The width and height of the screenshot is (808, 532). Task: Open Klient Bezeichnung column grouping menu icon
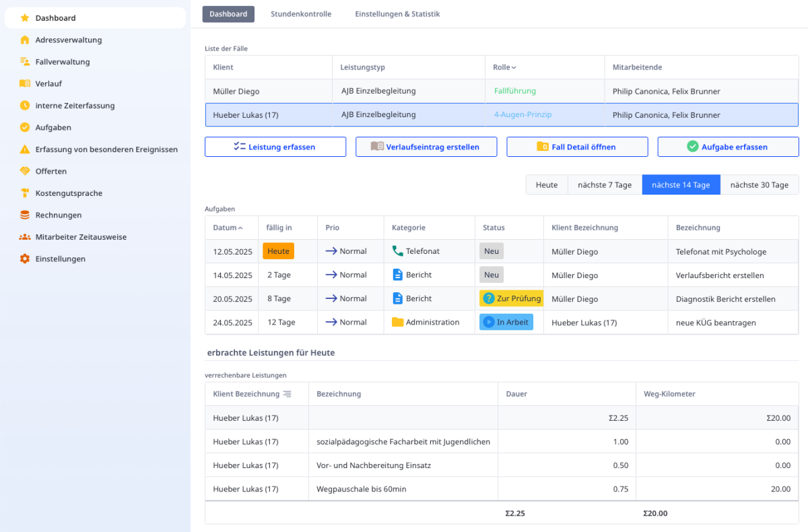tap(288, 394)
